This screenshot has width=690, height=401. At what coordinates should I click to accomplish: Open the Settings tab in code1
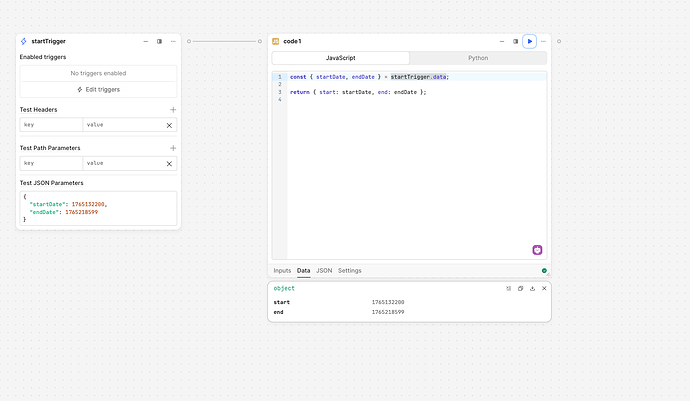pyautogui.click(x=350, y=270)
